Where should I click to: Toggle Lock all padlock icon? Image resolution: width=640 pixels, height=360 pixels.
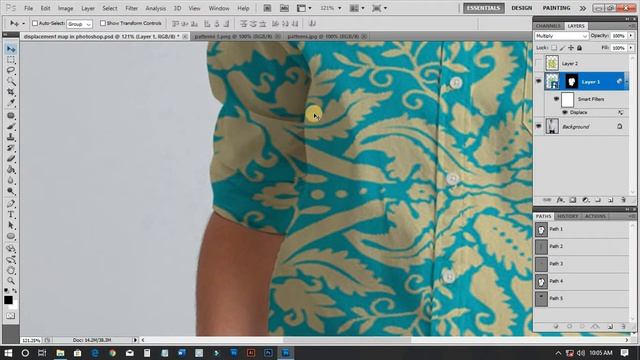(579, 48)
